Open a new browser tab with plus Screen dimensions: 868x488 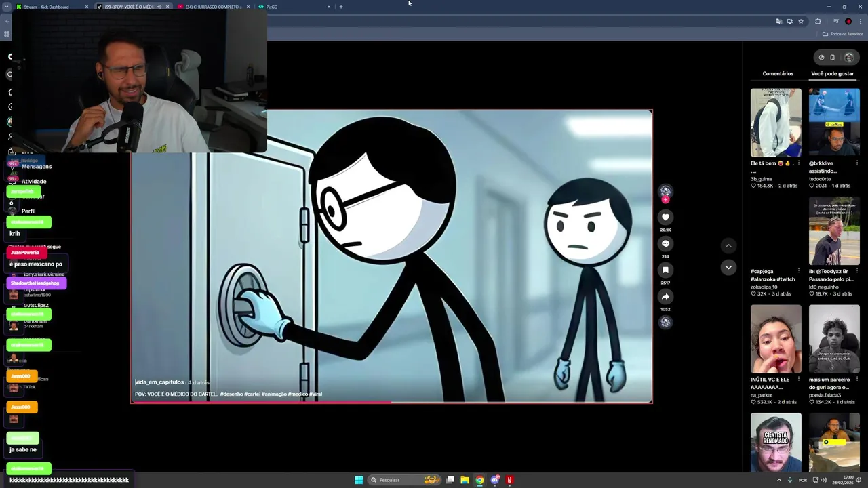[x=341, y=7]
